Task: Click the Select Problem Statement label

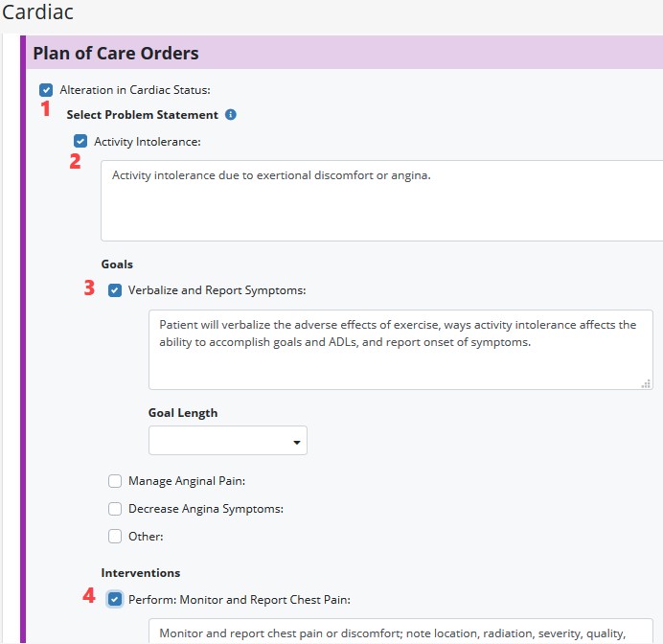Action: pyautogui.click(x=142, y=115)
